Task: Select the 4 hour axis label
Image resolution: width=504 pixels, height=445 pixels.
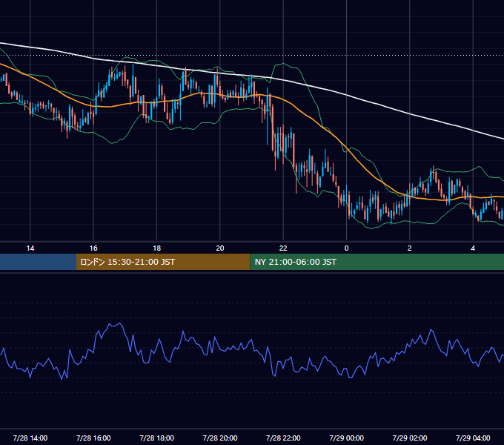Action: click(473, 248)
